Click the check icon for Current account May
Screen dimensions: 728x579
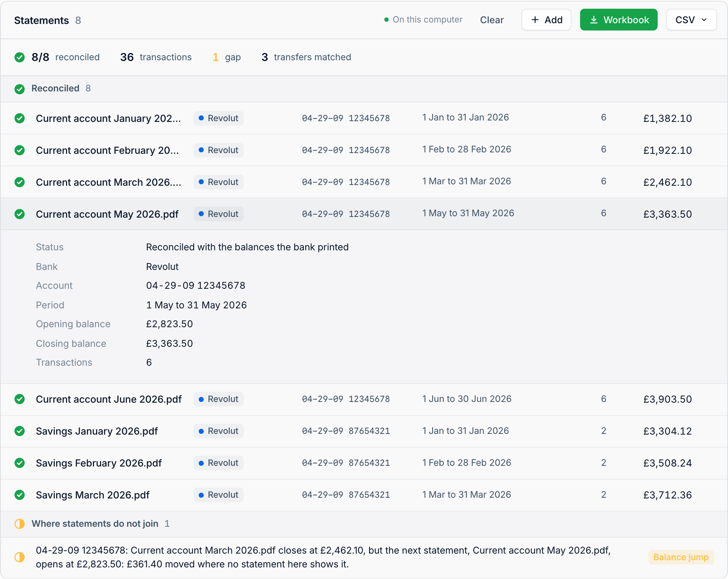(20, 214)
